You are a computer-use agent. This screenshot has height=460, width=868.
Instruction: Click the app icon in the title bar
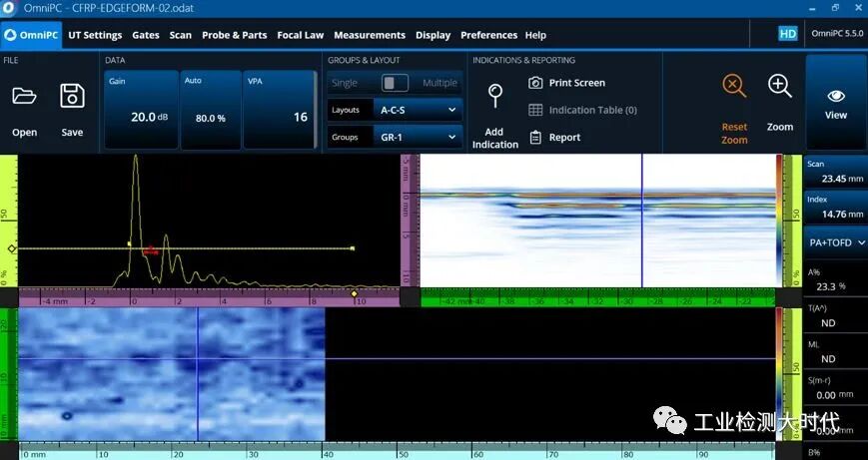(9, 8)
